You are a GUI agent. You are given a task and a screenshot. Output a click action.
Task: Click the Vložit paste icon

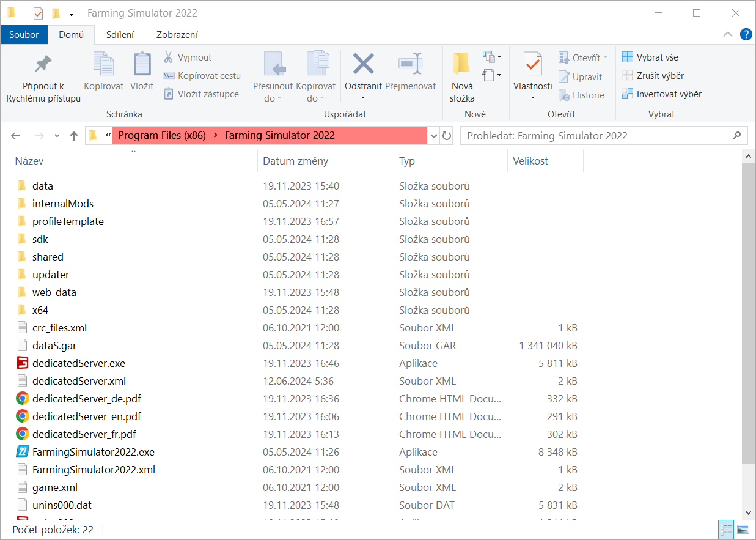coord(142,64)
